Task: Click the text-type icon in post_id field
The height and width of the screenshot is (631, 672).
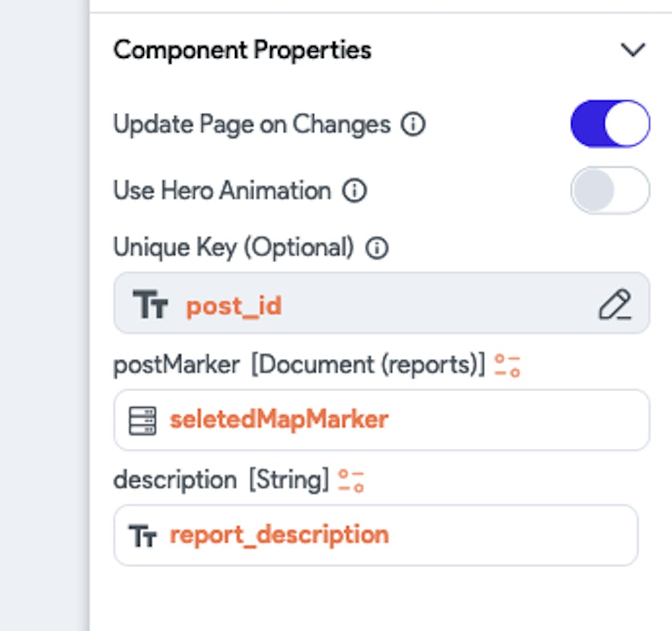Action: coord(151,306)
